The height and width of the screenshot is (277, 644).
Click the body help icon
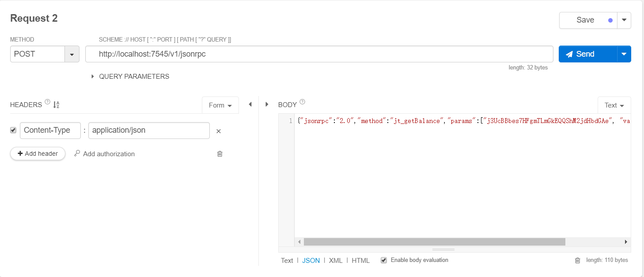pos(302,102)
